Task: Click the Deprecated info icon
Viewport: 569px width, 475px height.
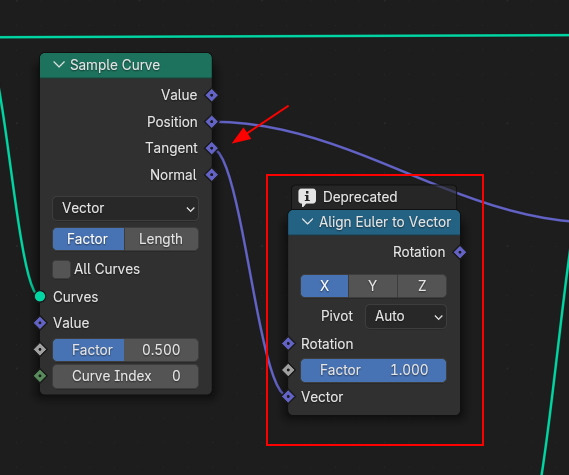Action: coord(307,197)
